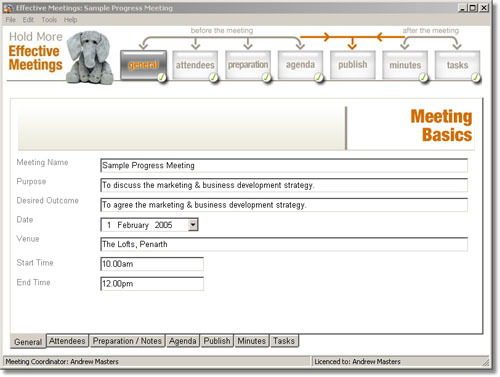Open the general step button
The width and height of the screenshot is (500, 377).
click(143, 65)
